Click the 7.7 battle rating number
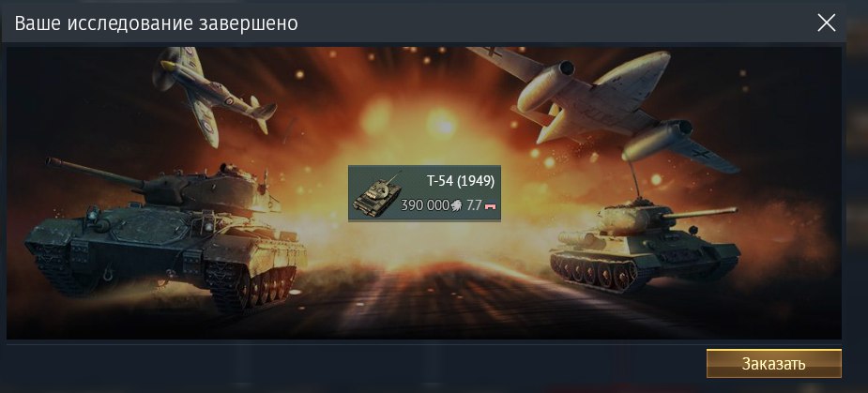 tap(474, 206)
